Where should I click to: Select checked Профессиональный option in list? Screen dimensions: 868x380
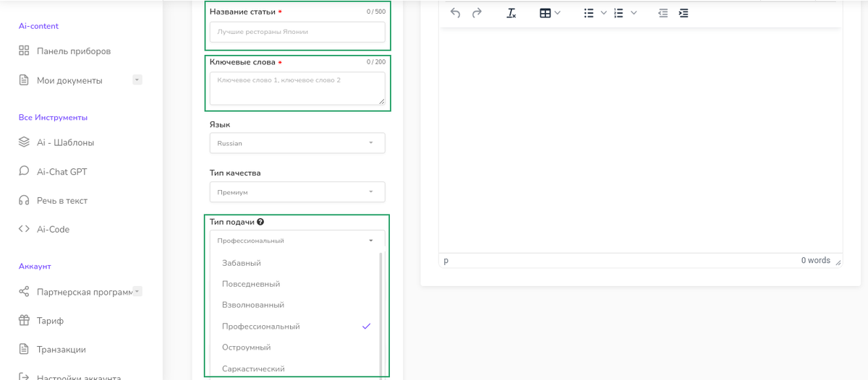coord(295,327)
